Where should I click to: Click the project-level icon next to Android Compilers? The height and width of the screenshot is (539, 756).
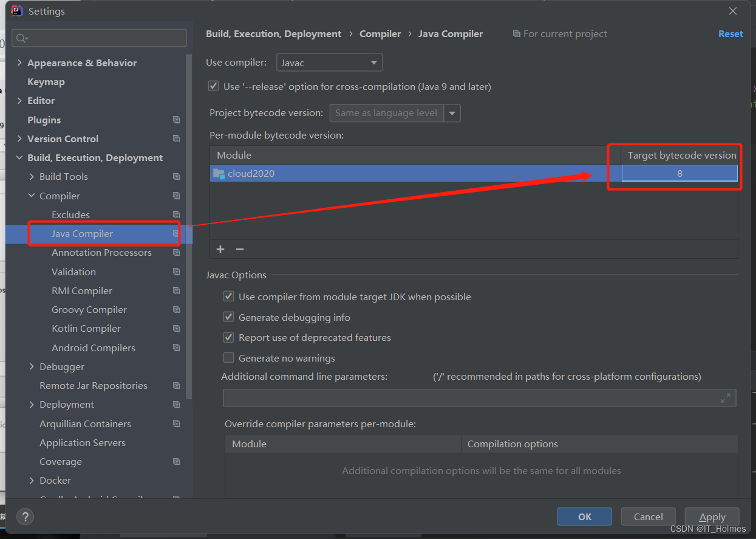click(176, 348)
